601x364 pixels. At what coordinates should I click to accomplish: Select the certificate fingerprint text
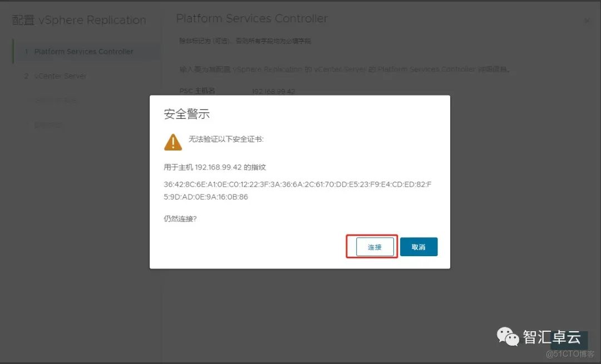click(297, 191)
